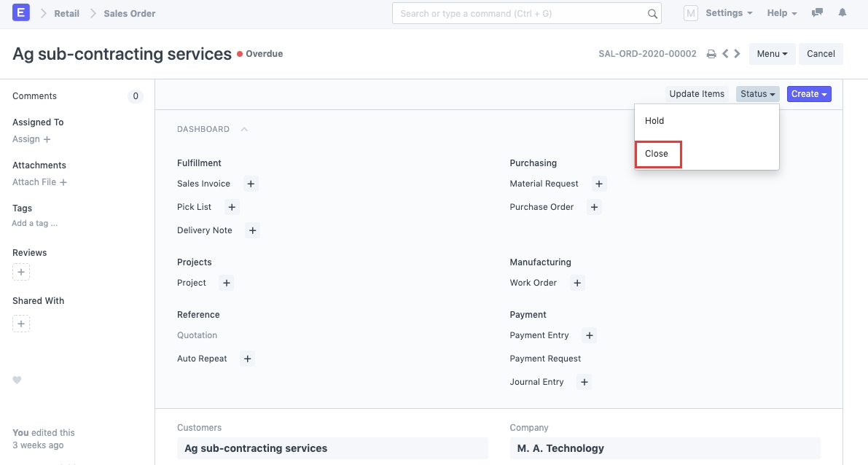This screenshot has height=465, width=868.
Task: Click the Update Items button
Action: (697, 94)
